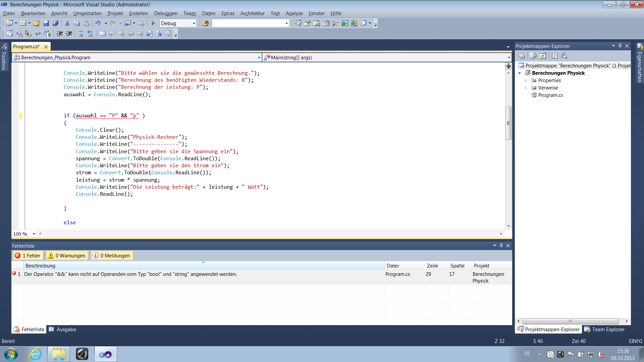The height and width of the screenshot is (362, 644).
Task: Start debugging with the green play icon
Action: pos(153,23)
